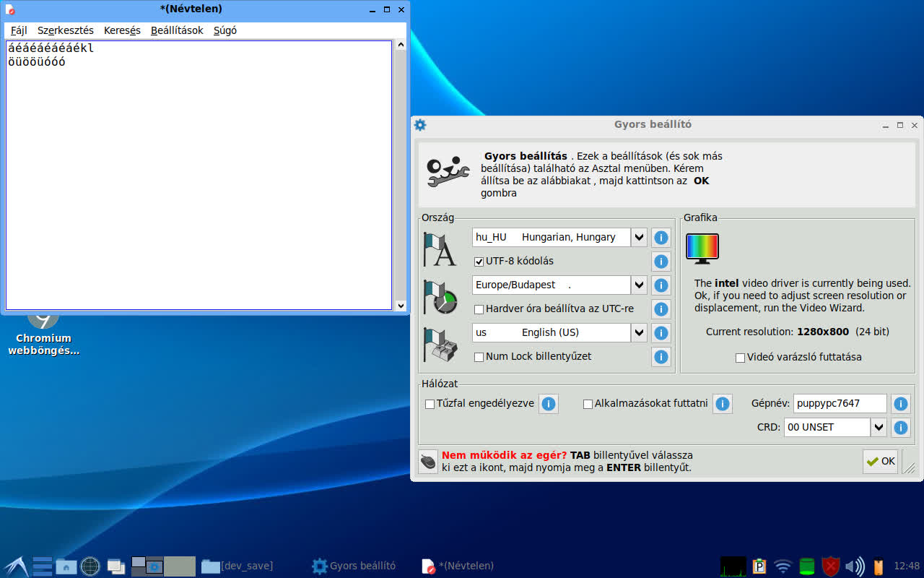
Task: Switch to *(Névtelen) taskbar button
Action: [x=458, y=566]
